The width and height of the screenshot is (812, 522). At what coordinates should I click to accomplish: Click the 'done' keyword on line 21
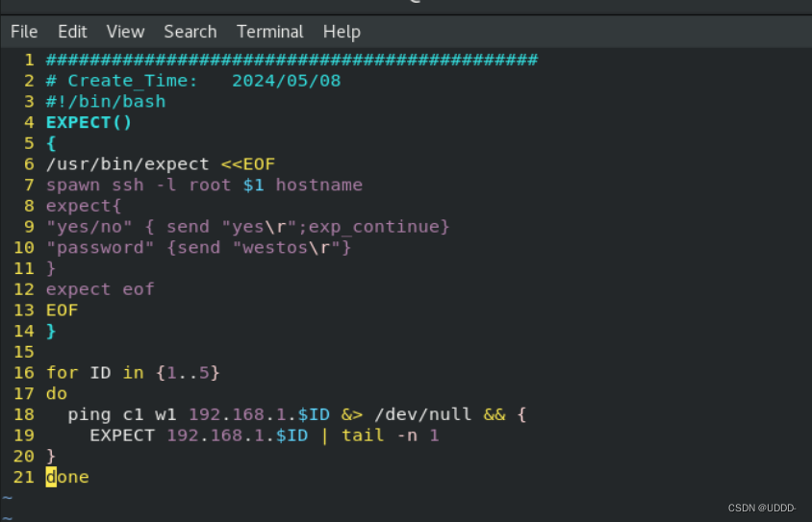click(x=67, y=477)
